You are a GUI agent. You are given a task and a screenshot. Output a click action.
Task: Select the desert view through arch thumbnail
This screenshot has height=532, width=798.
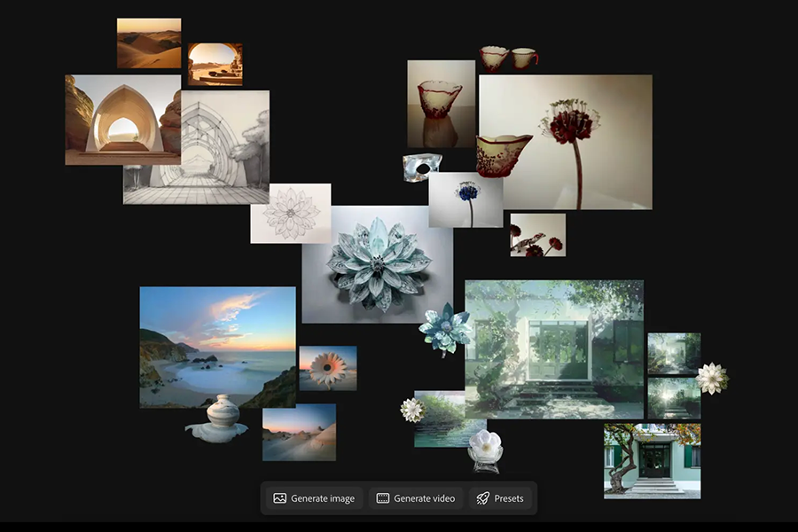click(x=215, y=64)
